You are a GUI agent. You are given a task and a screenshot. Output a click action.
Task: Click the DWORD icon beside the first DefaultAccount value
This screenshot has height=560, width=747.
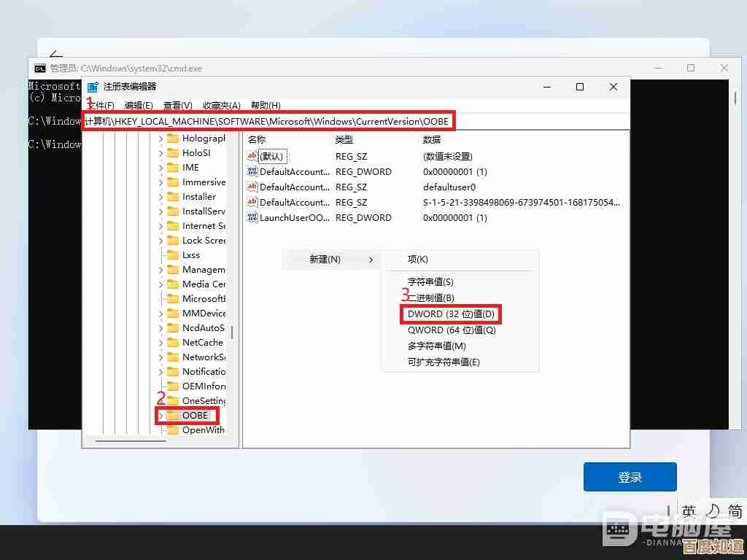click(252, 171)
